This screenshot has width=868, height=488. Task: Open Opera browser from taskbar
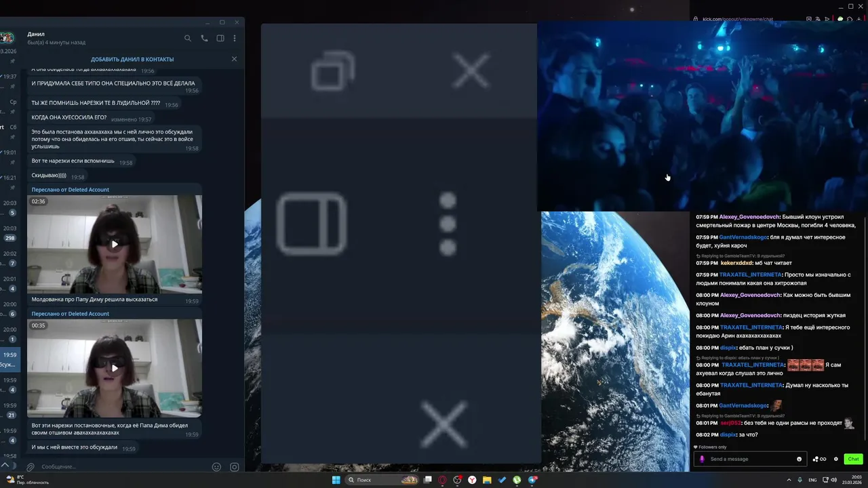pyautogui.click(x=443, y=480)
